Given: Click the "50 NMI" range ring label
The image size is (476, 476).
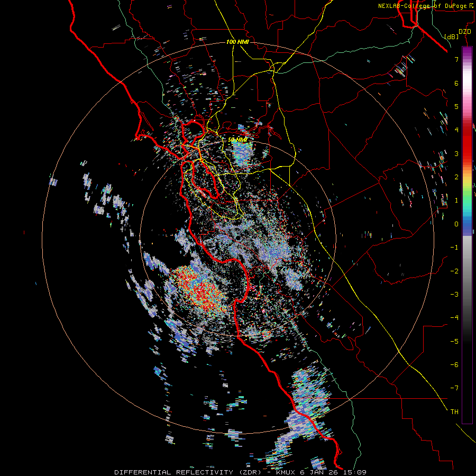Looking at the screenshot, I should 237,140.
